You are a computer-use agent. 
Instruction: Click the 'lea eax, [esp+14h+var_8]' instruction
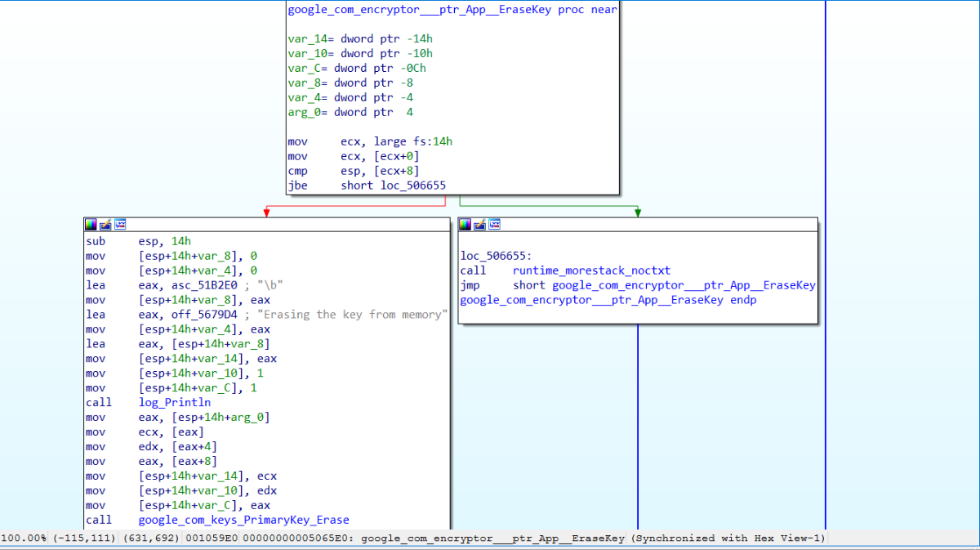pos(177,343)
